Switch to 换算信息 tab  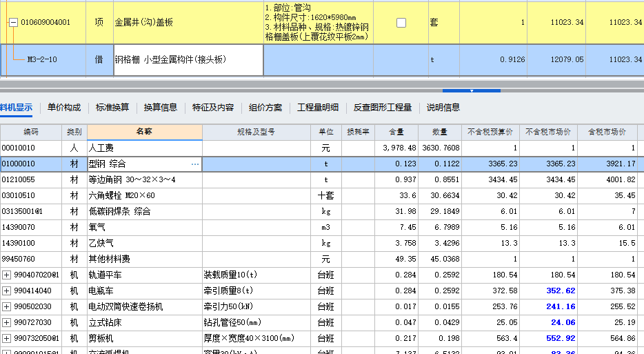point(161,108)
